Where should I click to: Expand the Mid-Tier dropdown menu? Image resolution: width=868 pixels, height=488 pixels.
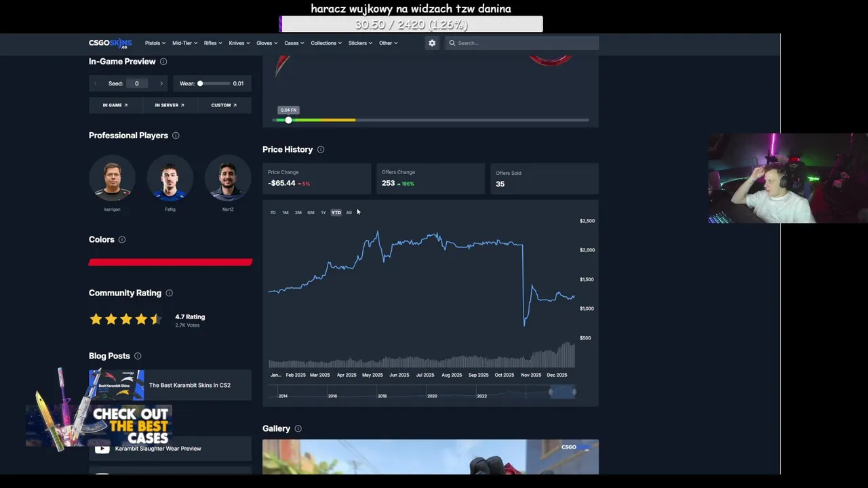pos(184,43)
